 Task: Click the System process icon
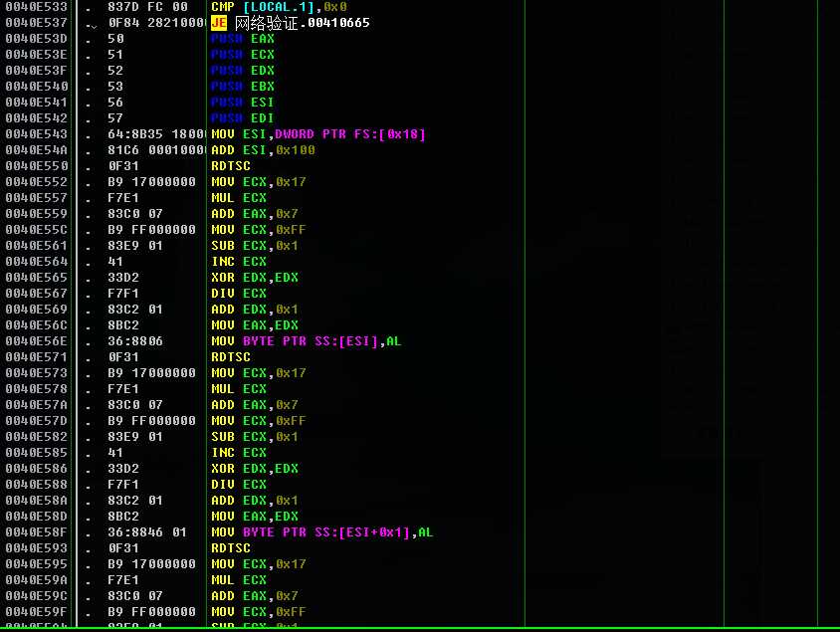pyautogui.click(x=674, y=180)
